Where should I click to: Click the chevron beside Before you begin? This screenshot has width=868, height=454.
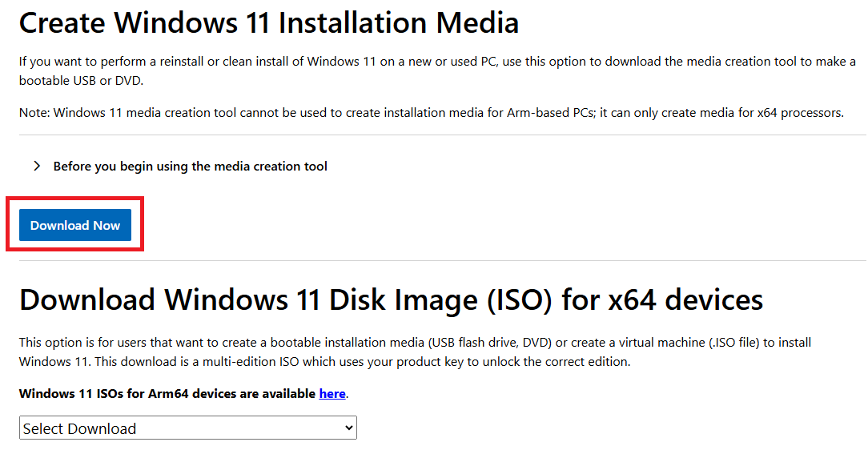click(37, 167)
